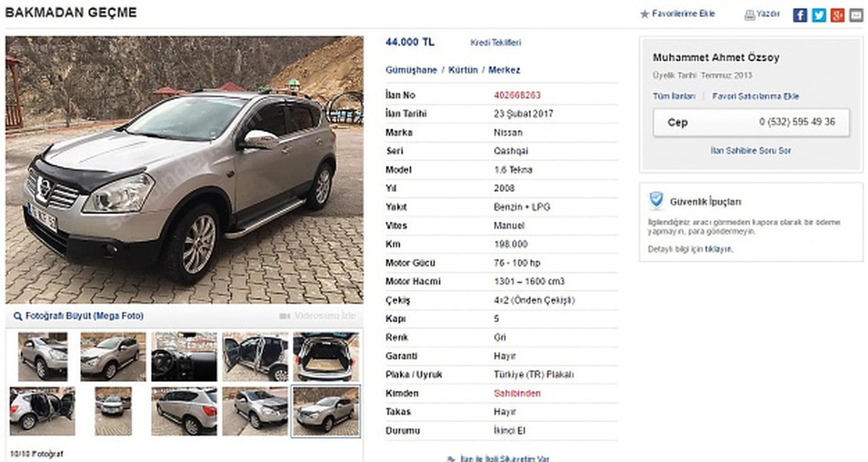Click Favori Satıcılarıma Ekle link
The height and width of the screenshot is (462, 868).
[755, 96]
